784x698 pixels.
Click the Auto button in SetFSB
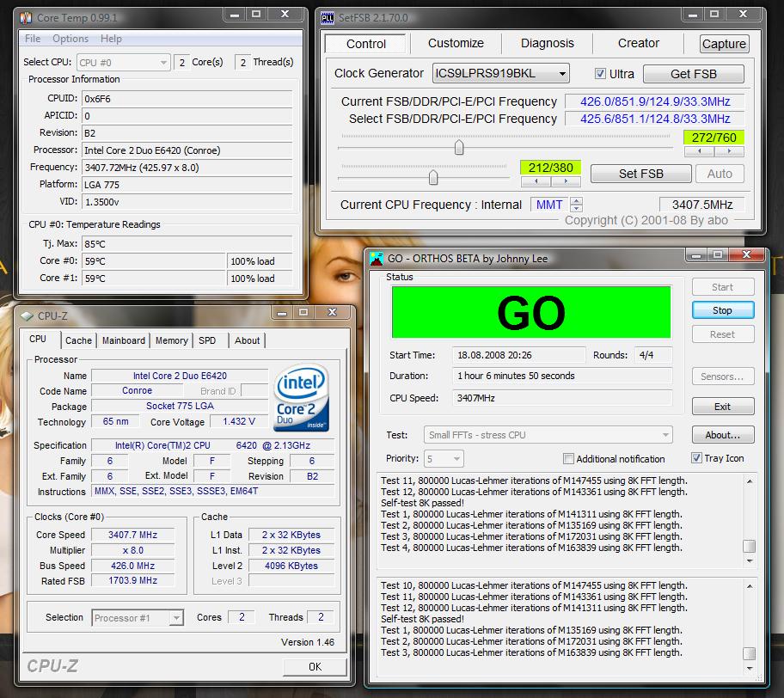point(719,174)
